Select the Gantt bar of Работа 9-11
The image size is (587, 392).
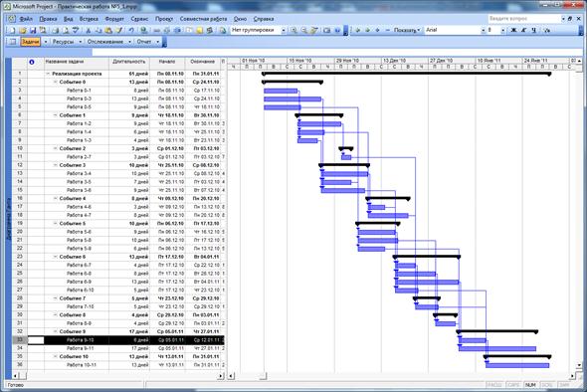497,348
